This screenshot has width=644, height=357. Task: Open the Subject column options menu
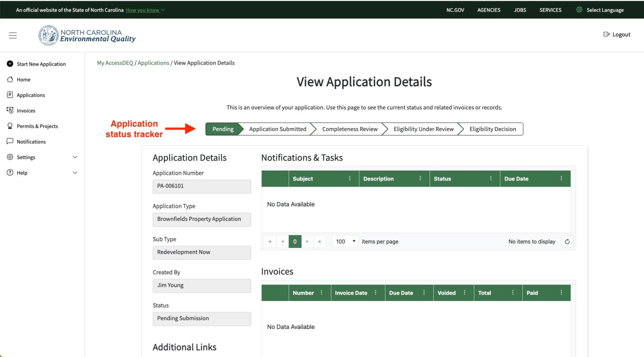350,178
